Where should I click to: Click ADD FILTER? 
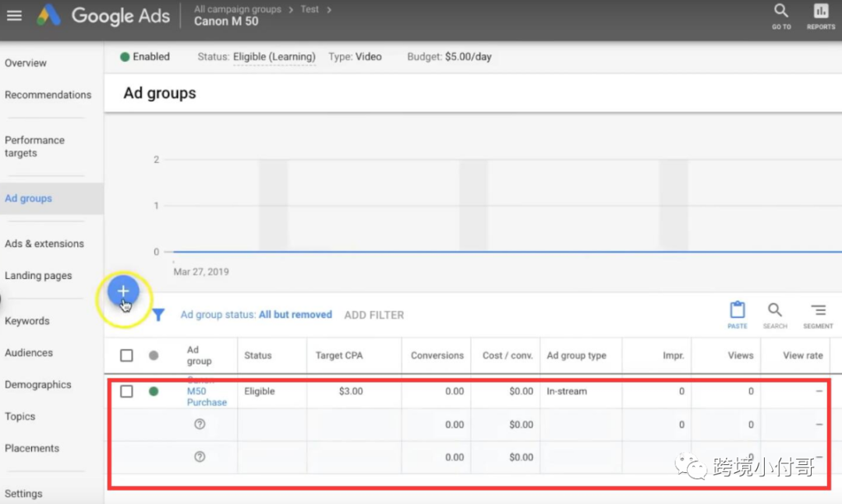[x=374, y=315]
